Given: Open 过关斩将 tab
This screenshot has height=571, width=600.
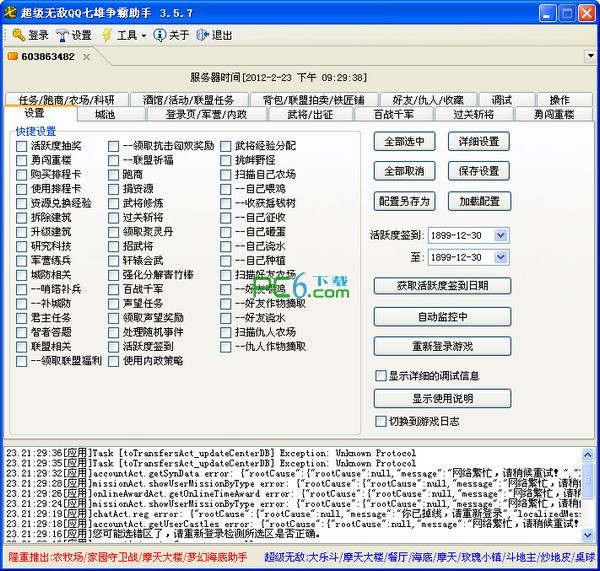Looking at the screenshot, I should (473, 114).
